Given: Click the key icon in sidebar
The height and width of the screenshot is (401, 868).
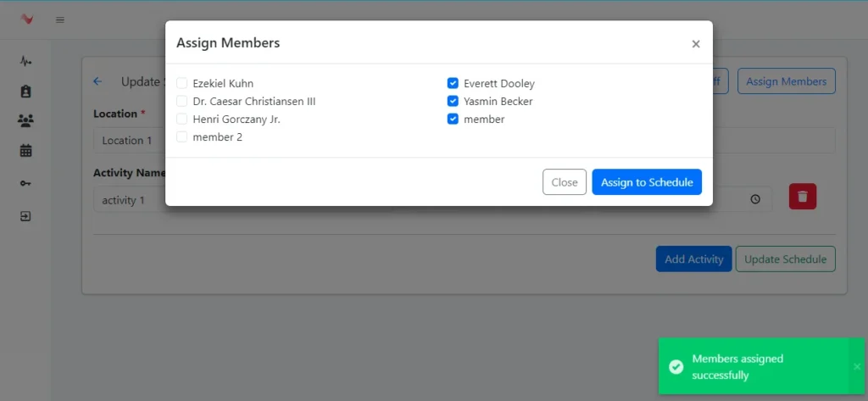Looking at the screenshot, I should [25, 183].
